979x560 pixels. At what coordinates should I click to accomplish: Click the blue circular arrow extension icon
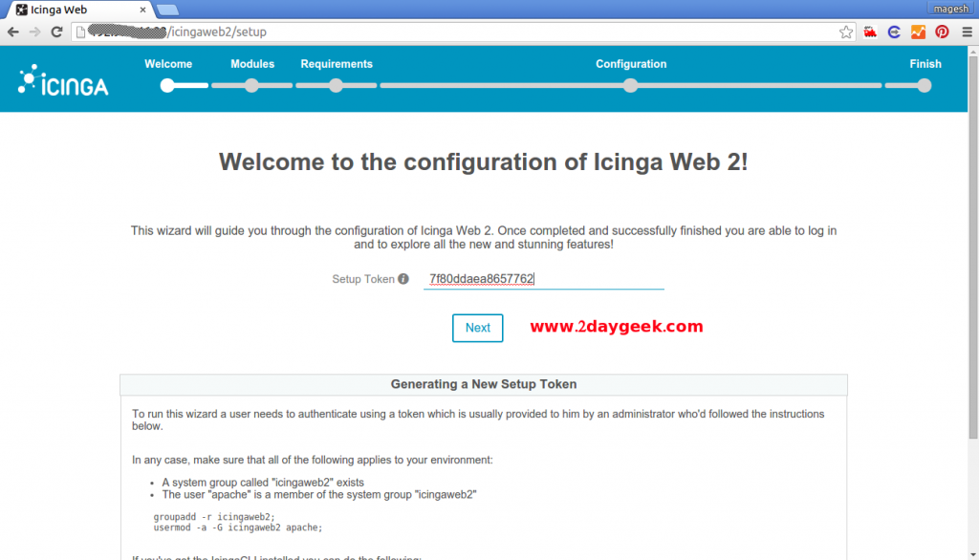[x=894, y=32]
